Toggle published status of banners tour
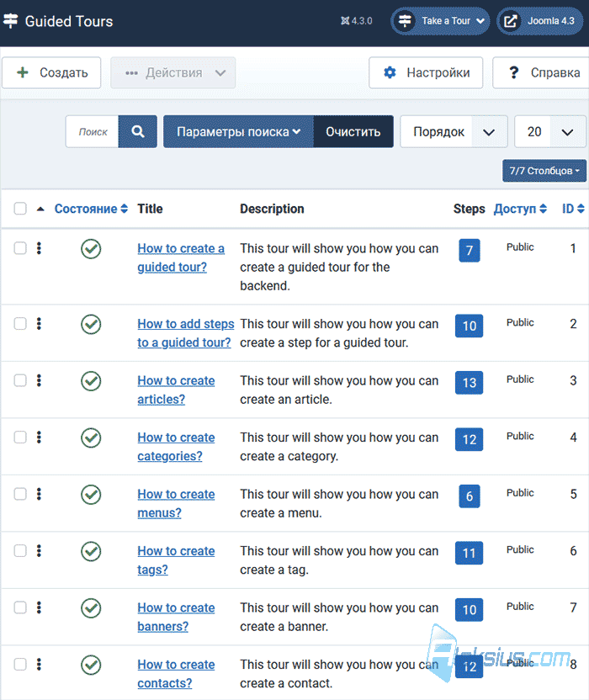Screen dimensions: 589x700 (91, 607)
